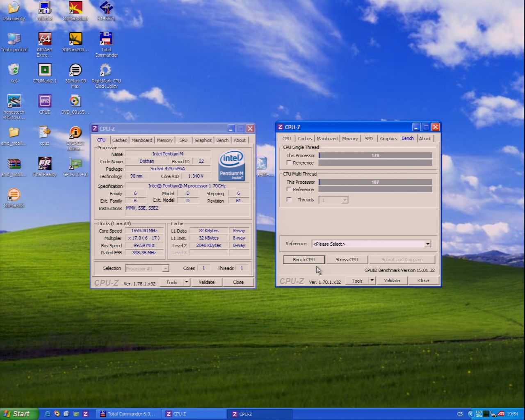Expand Tools dropdown arrow in CPU tab window
Viewport: 525px width, 420px height.
click(x=187, y=282)
